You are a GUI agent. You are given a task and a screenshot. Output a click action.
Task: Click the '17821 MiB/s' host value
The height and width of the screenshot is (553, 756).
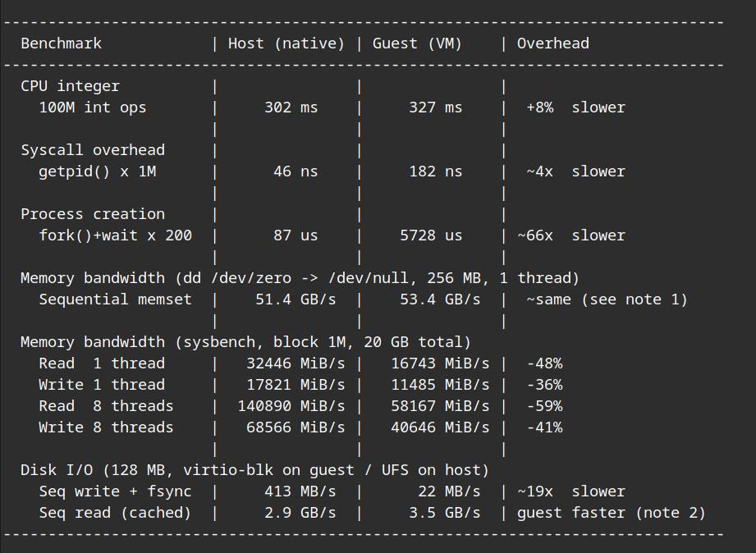pos(296,385)
